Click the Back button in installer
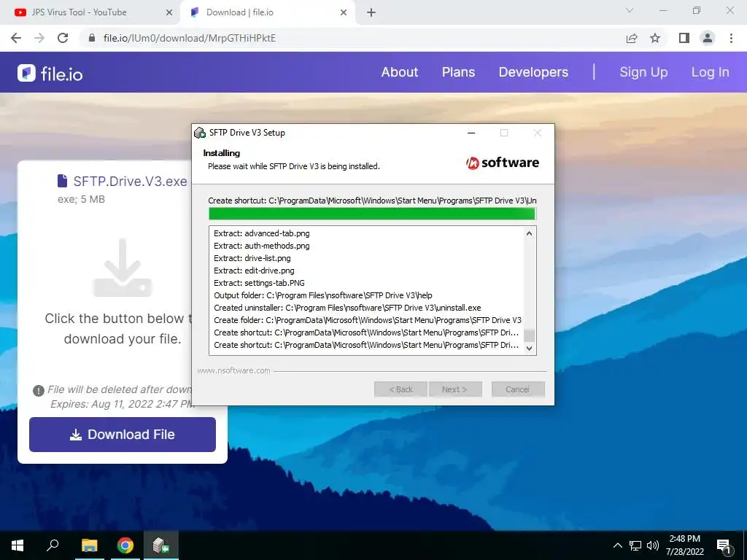The image size is (747, 560). click(400, 389)
